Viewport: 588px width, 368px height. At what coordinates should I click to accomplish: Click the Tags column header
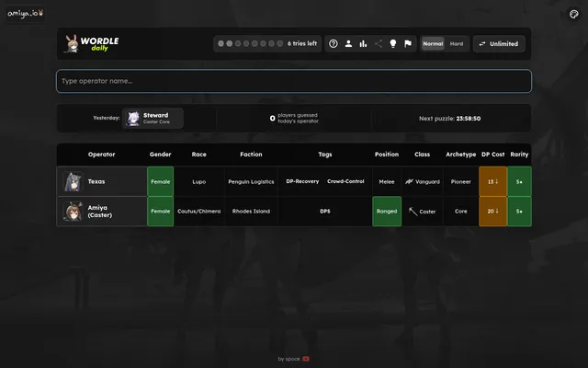pos(324,155)
